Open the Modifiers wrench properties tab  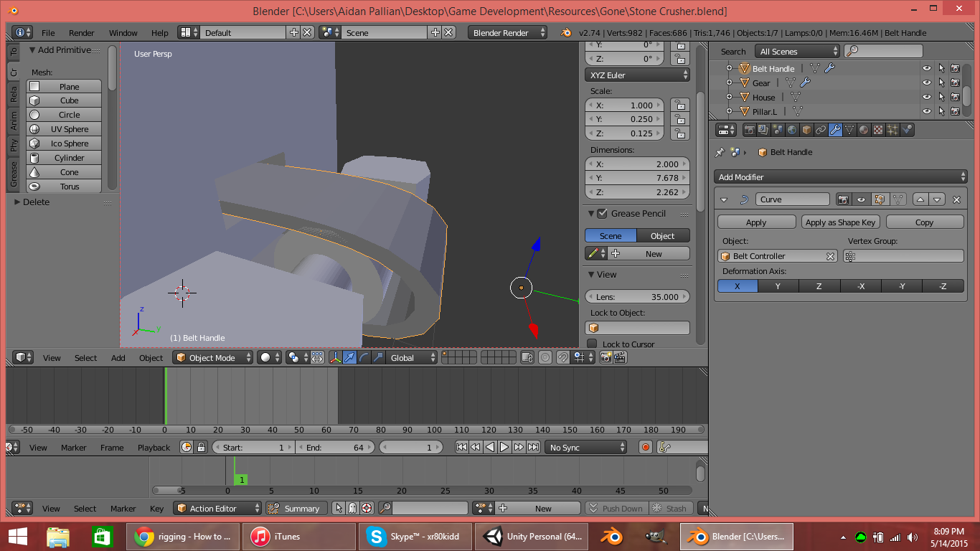click(x=835, y=130)
